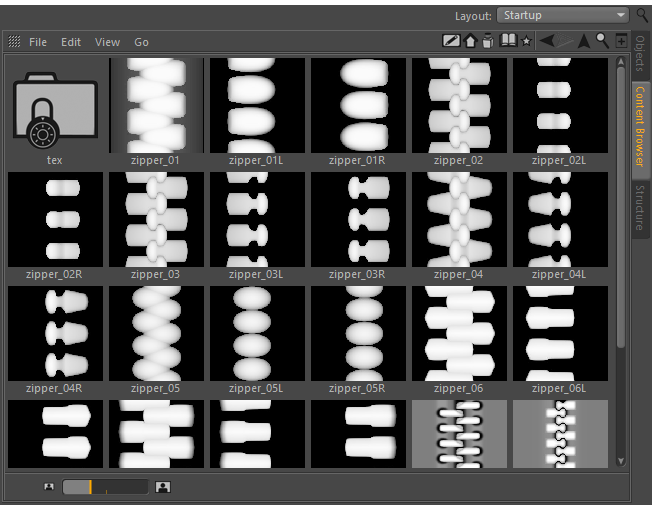Open the locked tex folder

pos(55,110)
